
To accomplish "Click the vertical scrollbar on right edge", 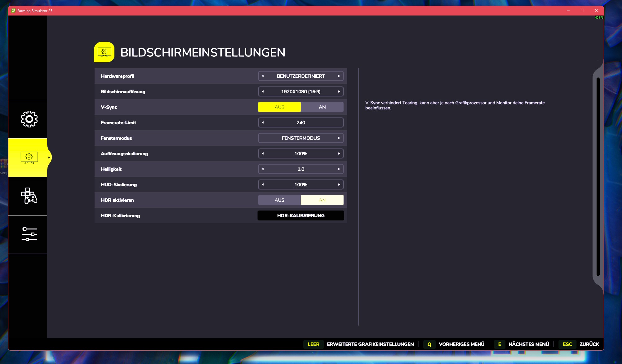I will coord(598,177).
